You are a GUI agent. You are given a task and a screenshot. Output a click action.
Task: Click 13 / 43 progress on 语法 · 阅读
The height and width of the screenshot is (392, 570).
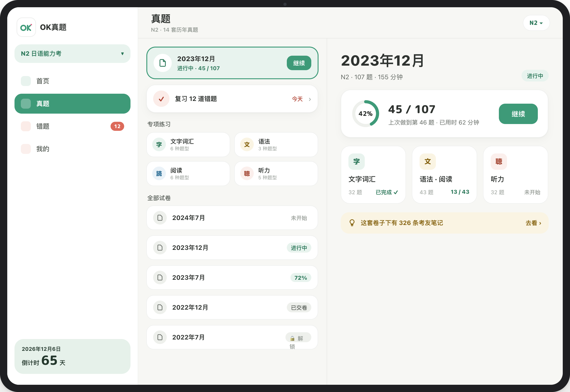460,192
